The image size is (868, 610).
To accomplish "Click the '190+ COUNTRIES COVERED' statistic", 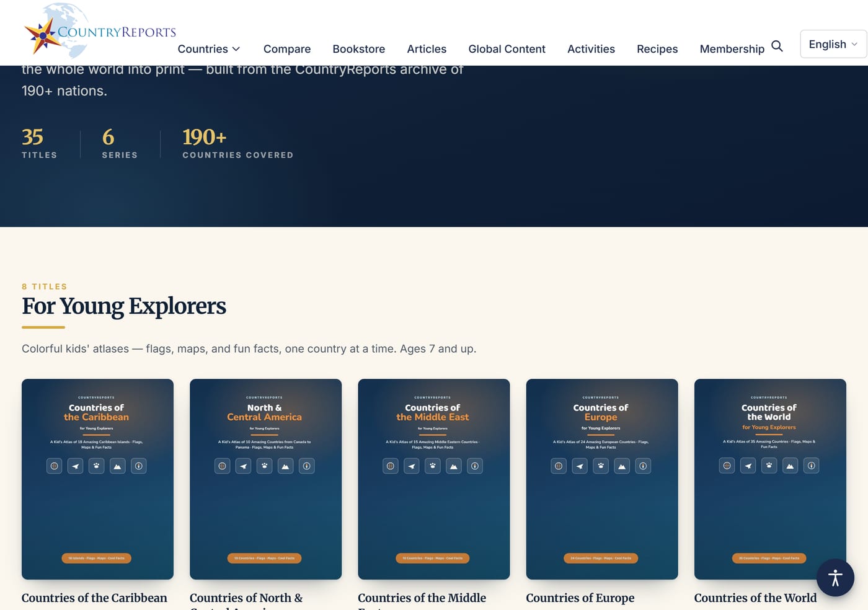I will (x=237, y=143).
